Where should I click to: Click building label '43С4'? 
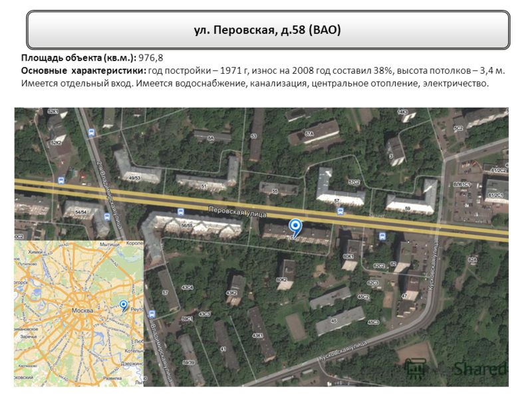[x=188, y=287]
